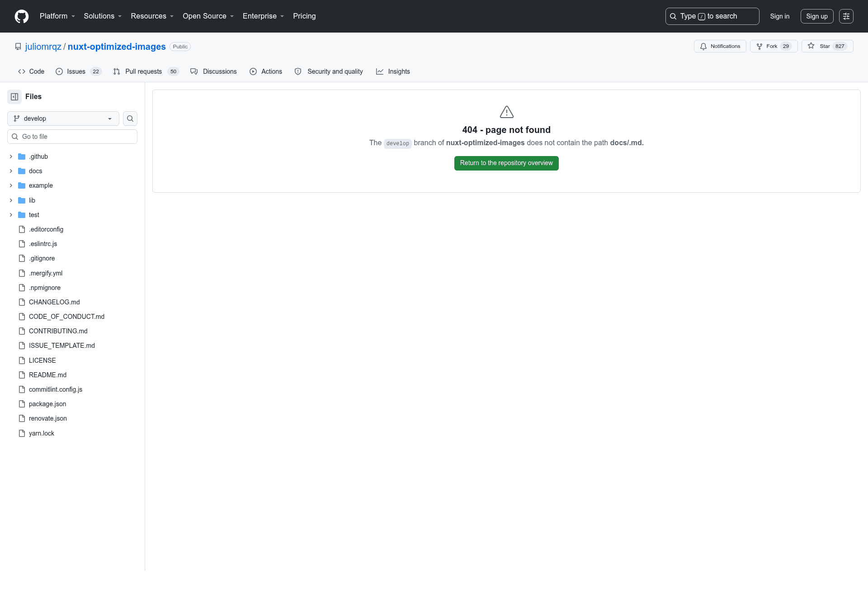
Task: Open the .github folder icon
Action: pos(22,156)
